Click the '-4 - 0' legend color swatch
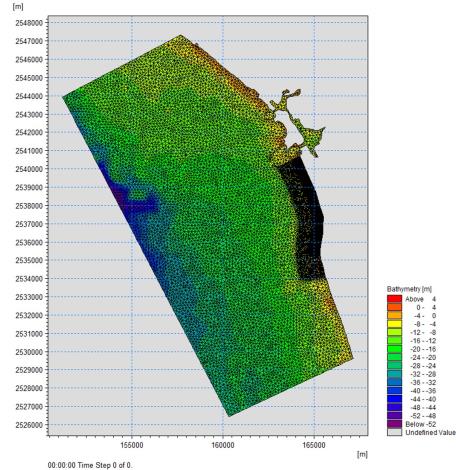This screenshot has width=456, height=470. [x=394, y=315]
